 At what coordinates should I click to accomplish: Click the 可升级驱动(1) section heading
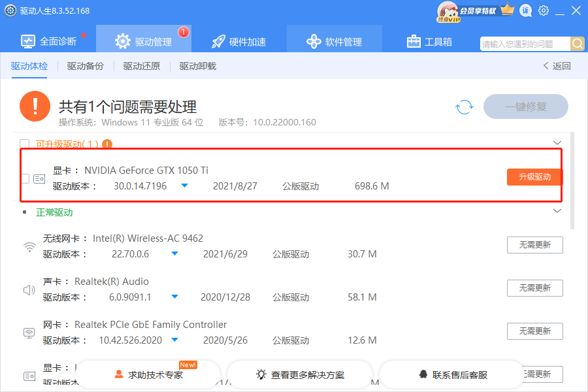pyautogui.click(x=67, y=144)
